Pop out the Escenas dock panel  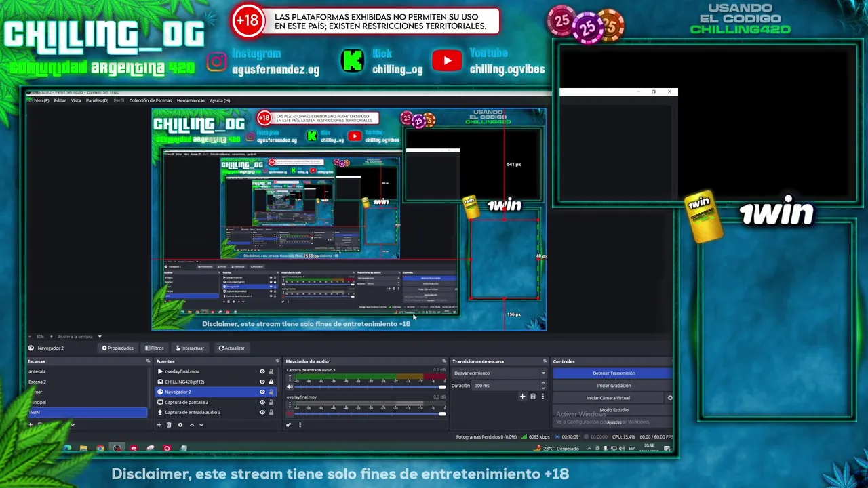(x=148, y=361)
